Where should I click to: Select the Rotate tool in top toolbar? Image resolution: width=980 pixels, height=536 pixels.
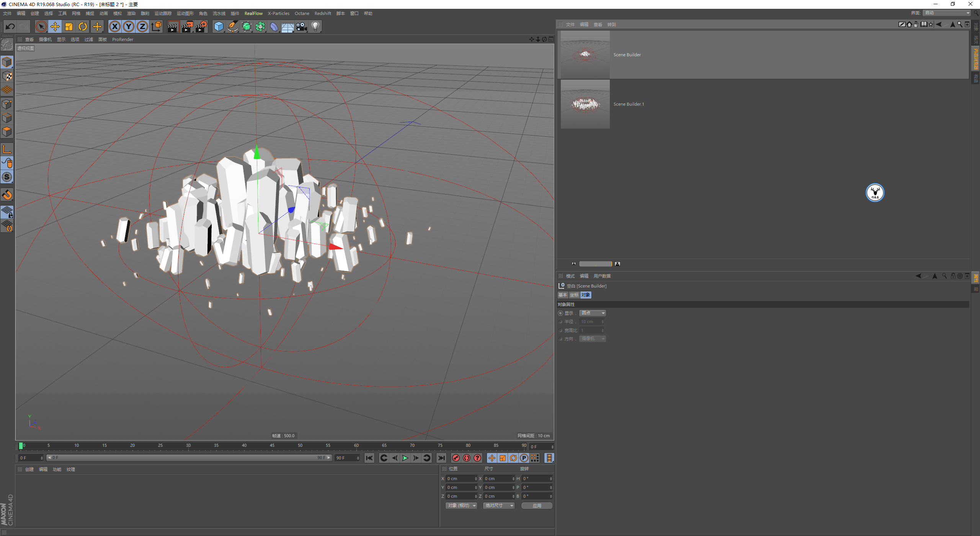click(83, 26)
